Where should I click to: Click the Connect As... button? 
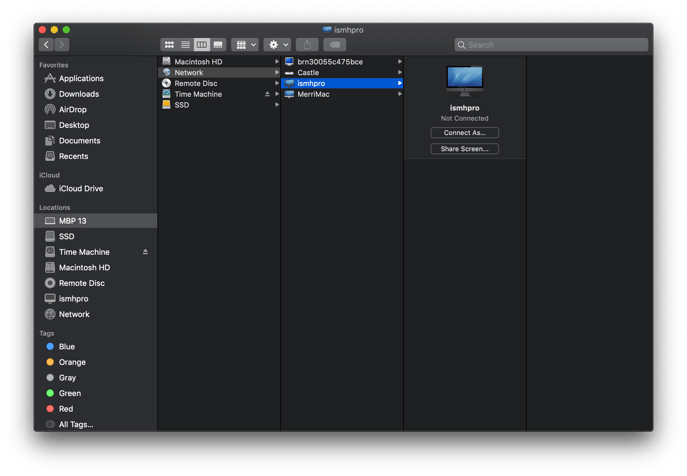tap(464, 133)
